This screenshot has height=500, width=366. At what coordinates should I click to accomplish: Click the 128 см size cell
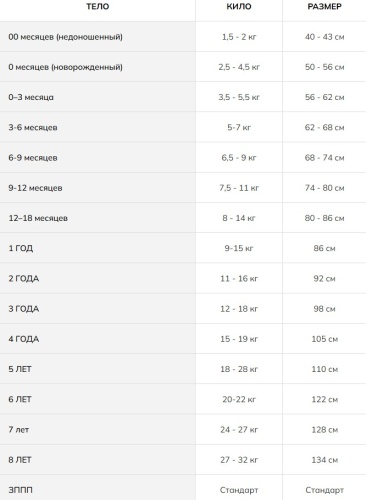tap(324, 430)
